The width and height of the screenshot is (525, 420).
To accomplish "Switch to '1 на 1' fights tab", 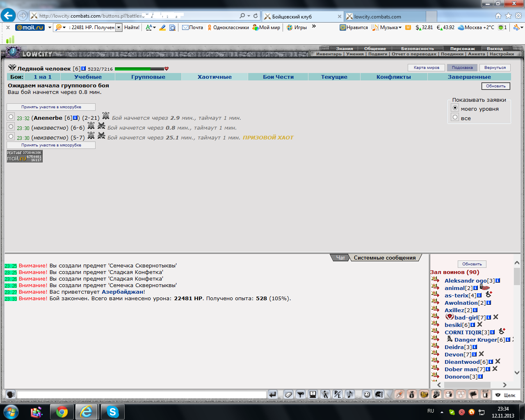I will (x=43, y=77).
